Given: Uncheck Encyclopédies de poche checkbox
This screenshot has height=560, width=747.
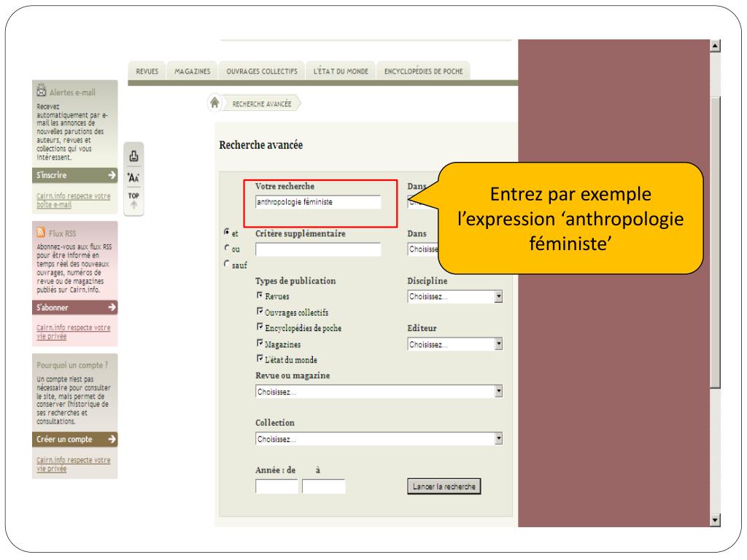Looking at the screenshot, I should pos(260,327).
